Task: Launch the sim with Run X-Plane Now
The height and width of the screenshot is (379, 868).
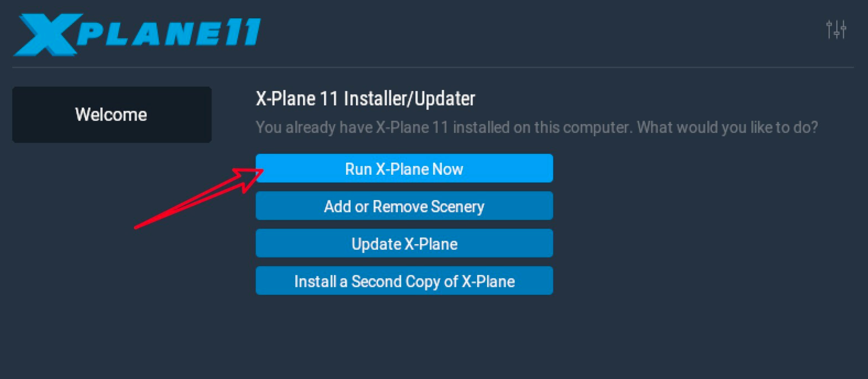Action: (404, 168)
